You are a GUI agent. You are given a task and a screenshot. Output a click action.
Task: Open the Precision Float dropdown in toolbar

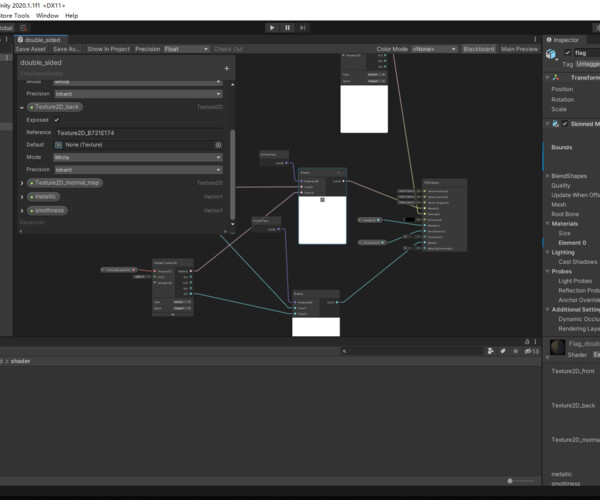tap(186, 49)
